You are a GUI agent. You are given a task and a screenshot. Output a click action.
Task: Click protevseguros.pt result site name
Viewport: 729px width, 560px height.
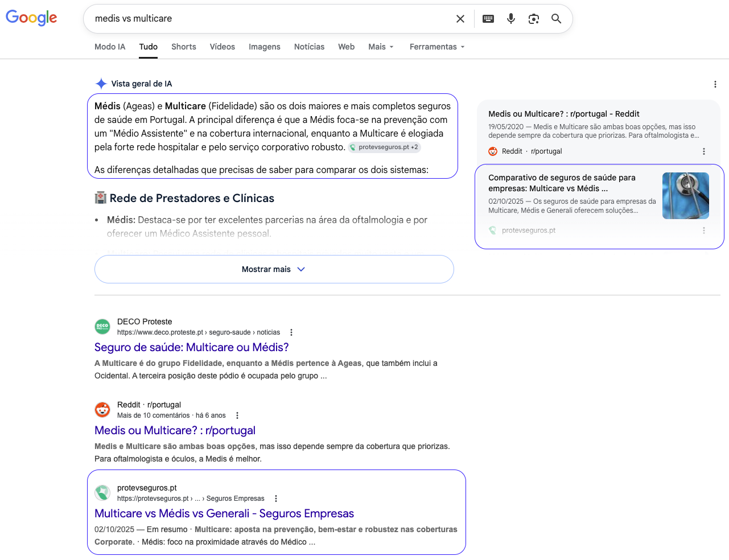[147, 488]
